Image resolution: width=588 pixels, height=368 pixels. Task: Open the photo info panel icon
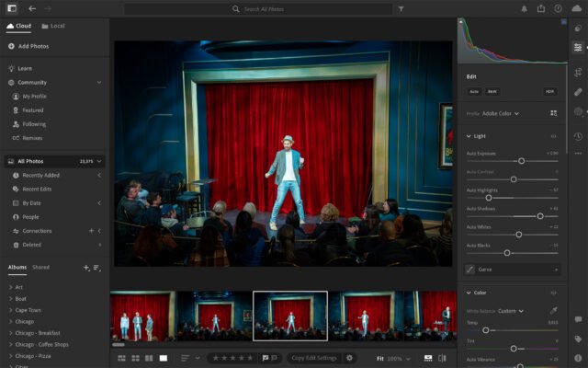(x=578, y=358)
